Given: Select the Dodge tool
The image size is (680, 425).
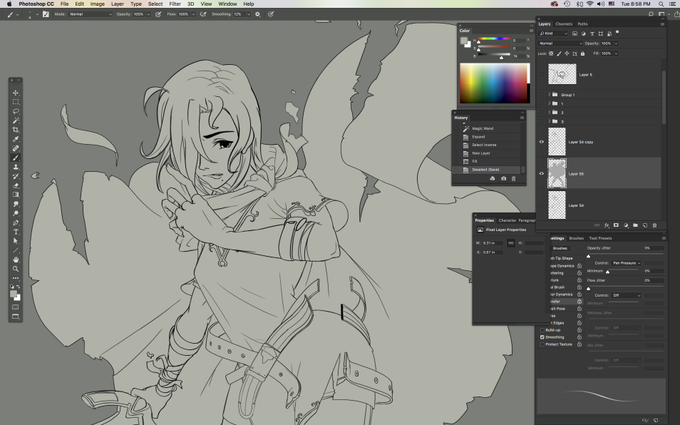Looking at the screenshot, I should (x=16, y=213).
